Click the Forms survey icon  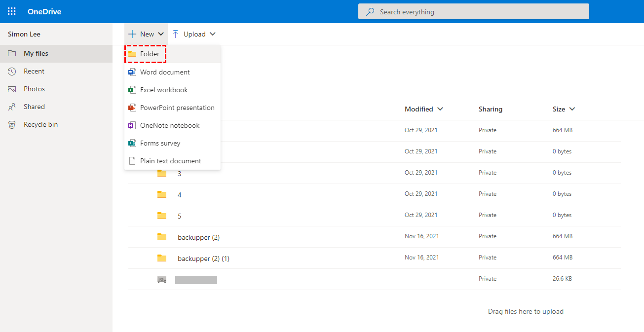point(132,143)
